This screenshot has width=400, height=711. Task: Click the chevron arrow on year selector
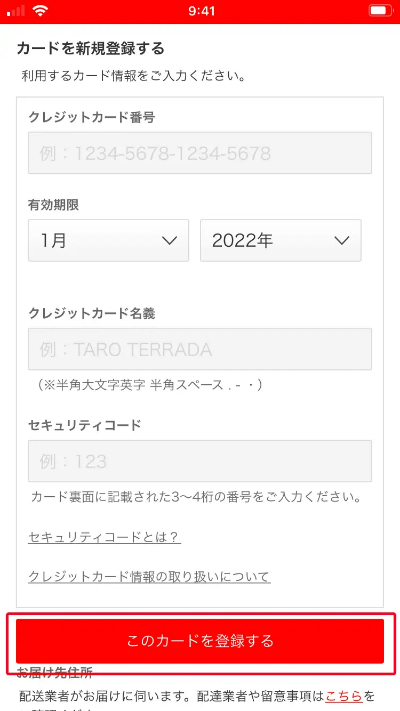[341, 241]
